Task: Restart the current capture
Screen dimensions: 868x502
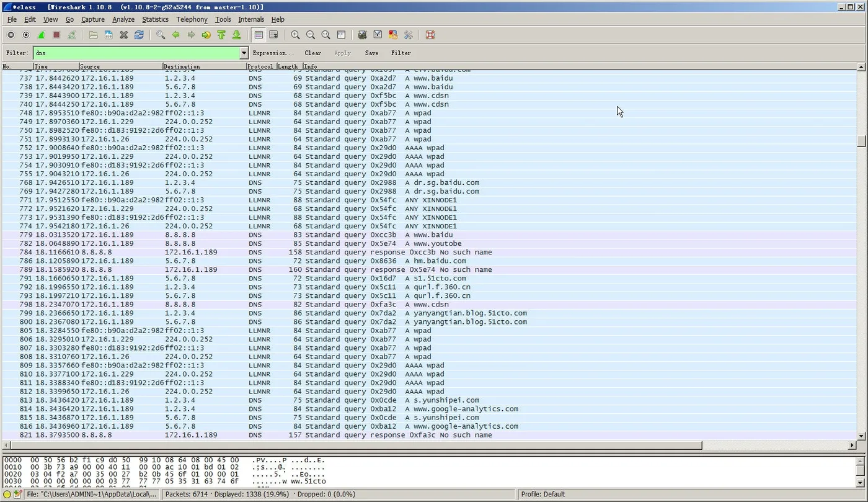Action: tap(72, 35)
